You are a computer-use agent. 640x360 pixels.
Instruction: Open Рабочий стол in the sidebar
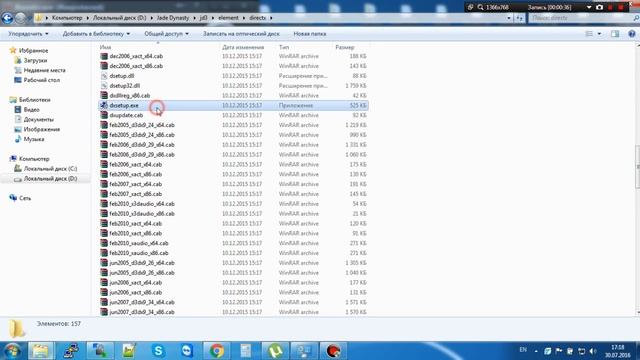tap(42, 80)
